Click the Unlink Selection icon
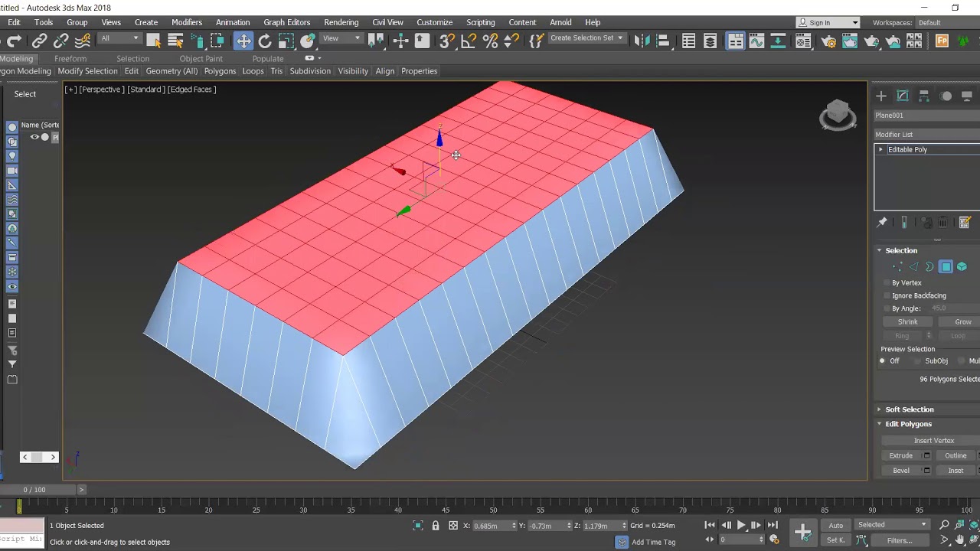Screen dimensions: 980x551 point(61,41)
